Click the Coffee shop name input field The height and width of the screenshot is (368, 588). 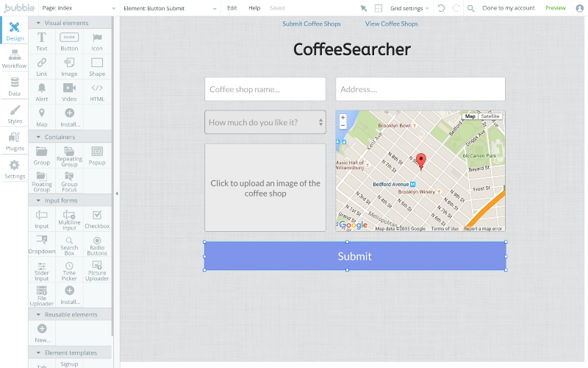coord(265,89)
